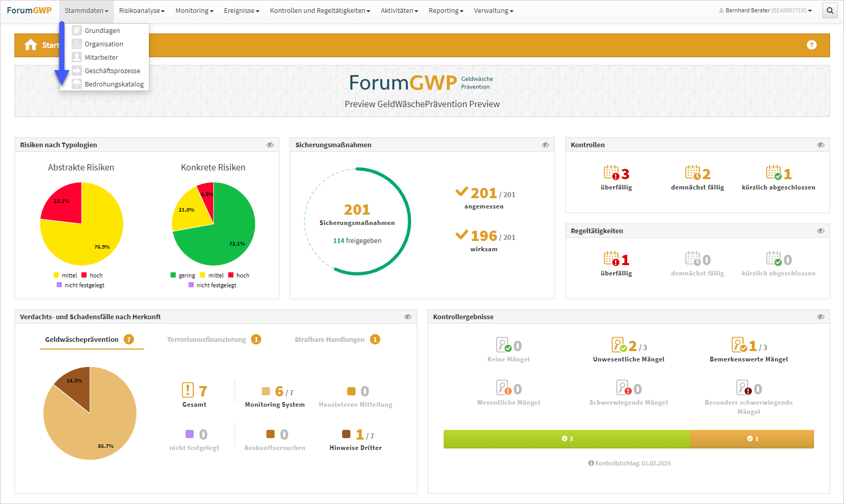Hide the Sicherungsmaßnahmen panel

pyautogui.click(x=546, y=145)
